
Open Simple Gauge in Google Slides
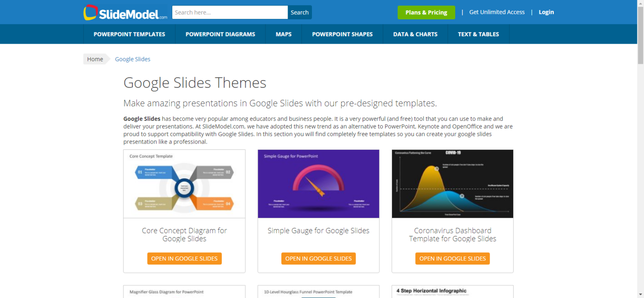click(x=318, y=259)
